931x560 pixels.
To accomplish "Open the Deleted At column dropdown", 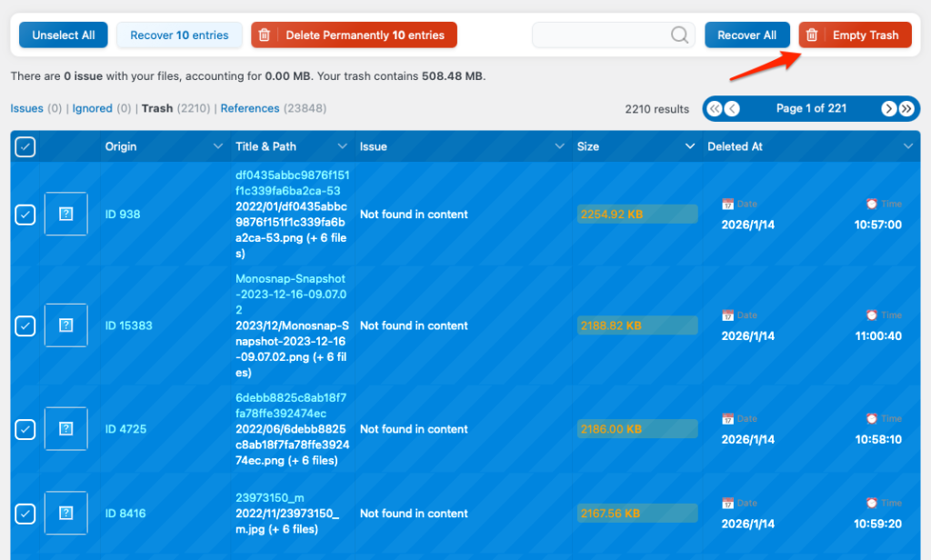I will tap(907, 147).
